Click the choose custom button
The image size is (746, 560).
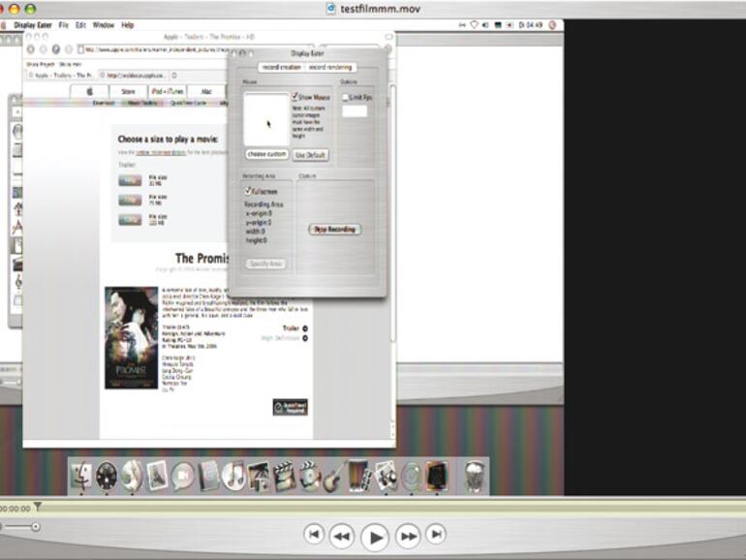click(x=266, y=154)
